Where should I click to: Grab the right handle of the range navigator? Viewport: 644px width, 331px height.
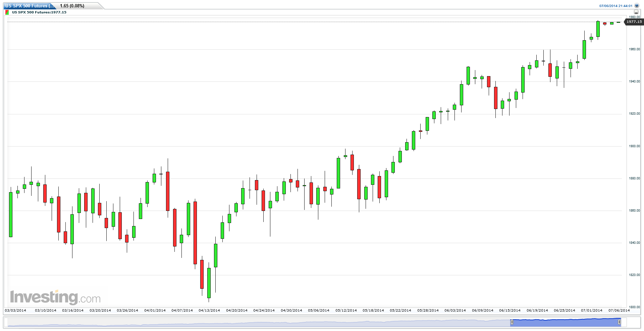pos(619,322)
